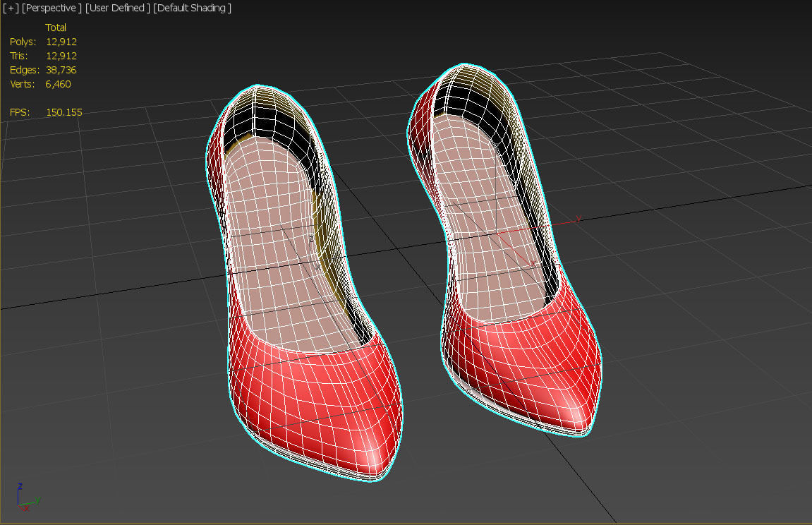
Task: Open the [User Defined] viewport menu
Action: (118, 8)
